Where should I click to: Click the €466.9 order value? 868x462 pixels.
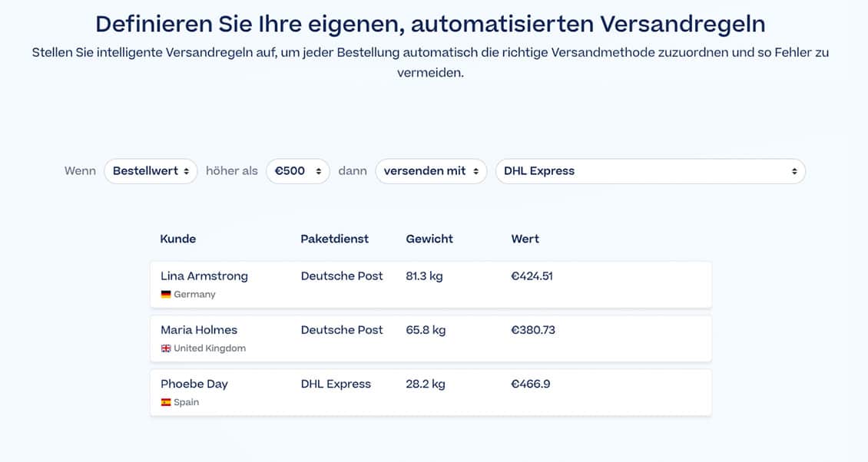click(531, 384)
